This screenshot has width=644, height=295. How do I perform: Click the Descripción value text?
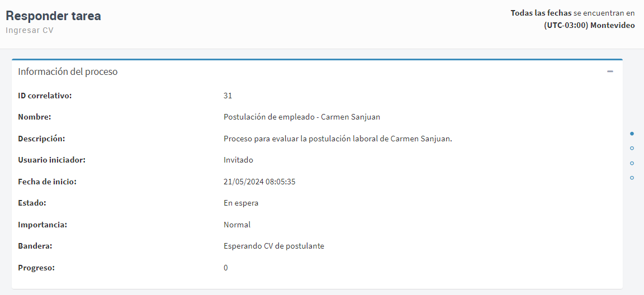(338, 139)
